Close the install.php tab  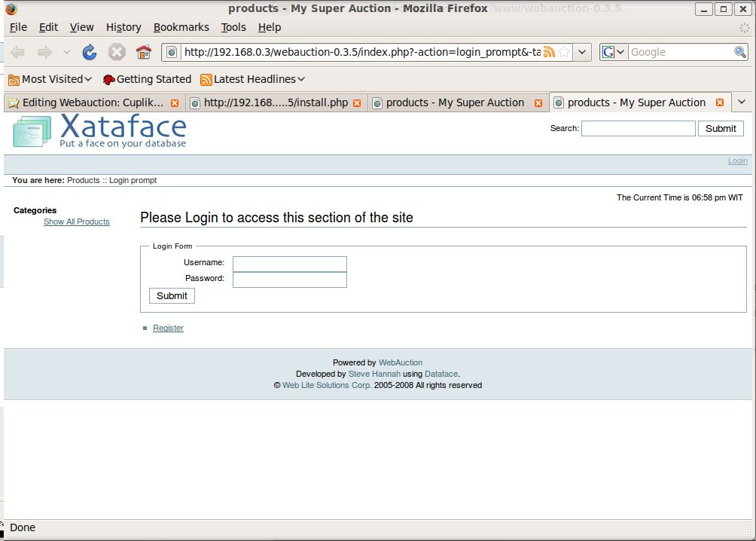click(357, 102)
